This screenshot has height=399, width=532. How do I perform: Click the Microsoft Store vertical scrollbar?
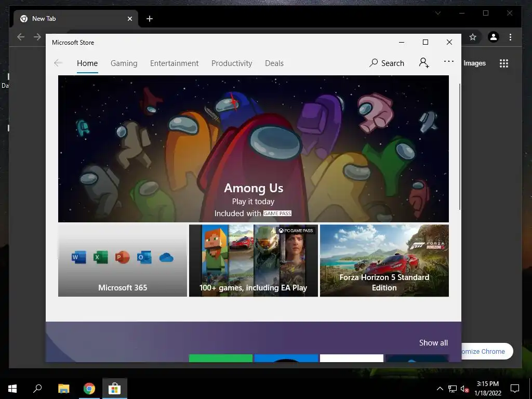click(x=460, y=147)
